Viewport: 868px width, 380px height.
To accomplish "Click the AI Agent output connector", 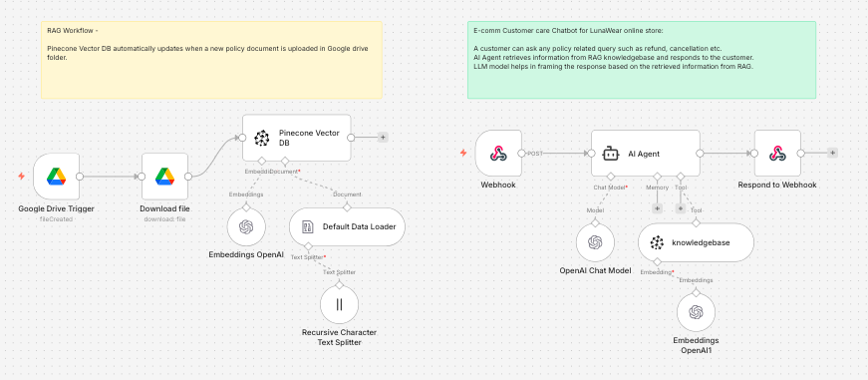I will pos(700,154).
